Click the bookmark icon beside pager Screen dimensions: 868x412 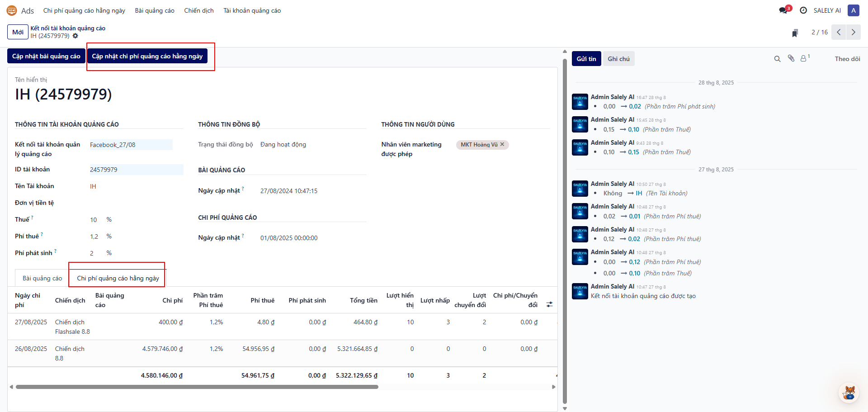[795, 33]
